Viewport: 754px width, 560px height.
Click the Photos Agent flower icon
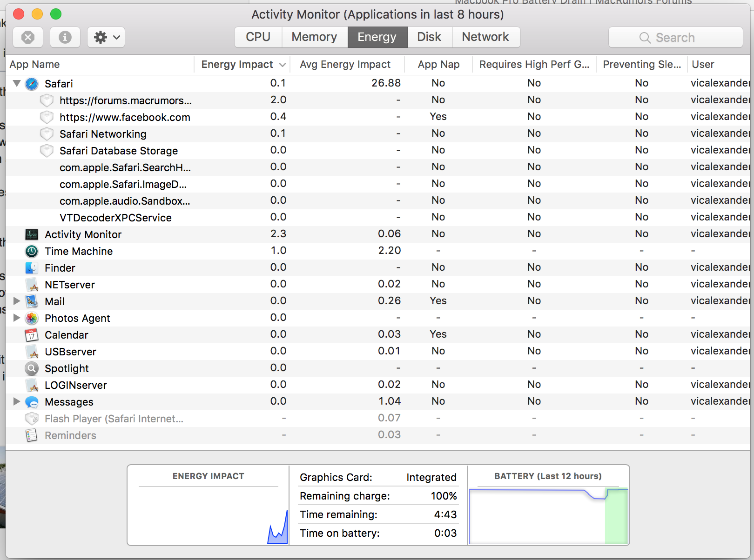point(32,318)
